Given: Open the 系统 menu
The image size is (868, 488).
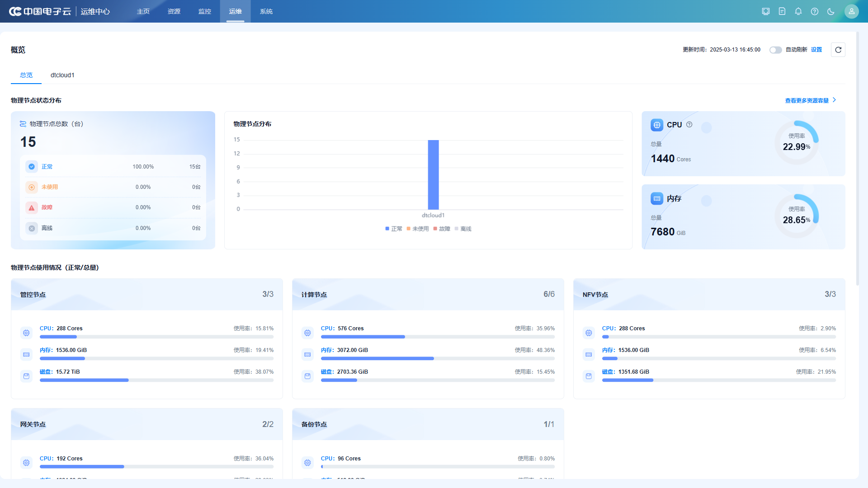Looking at the screenshot, I should (266, 11).
